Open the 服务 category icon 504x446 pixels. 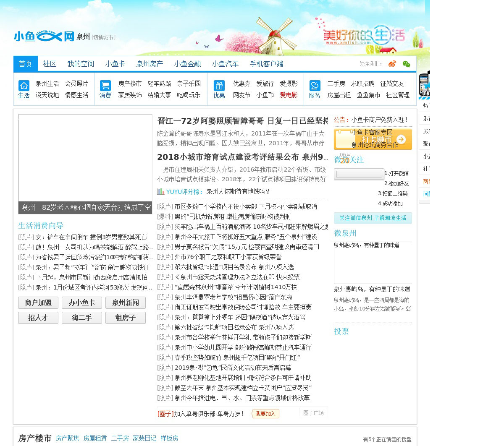tap(315, 86)
